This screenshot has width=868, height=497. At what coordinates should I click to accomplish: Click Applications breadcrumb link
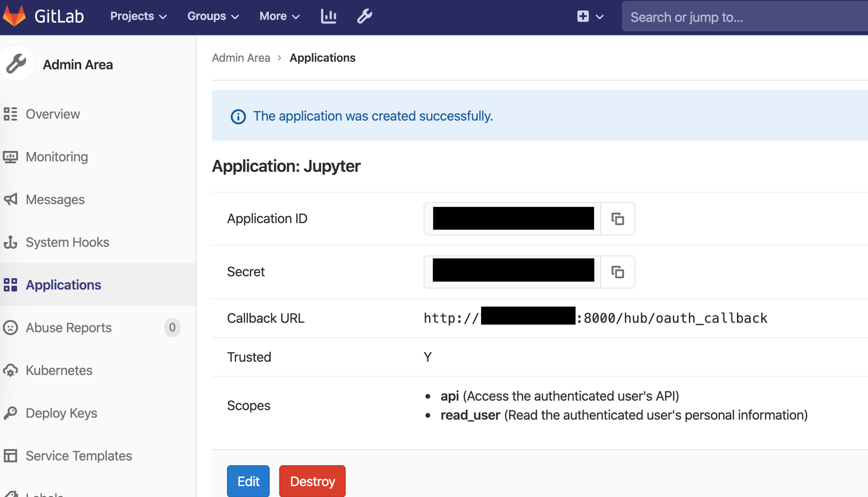(322, 58)
